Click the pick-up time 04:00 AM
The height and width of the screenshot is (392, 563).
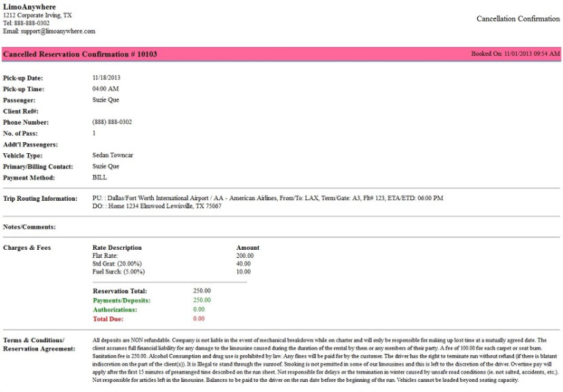point(105,89)
